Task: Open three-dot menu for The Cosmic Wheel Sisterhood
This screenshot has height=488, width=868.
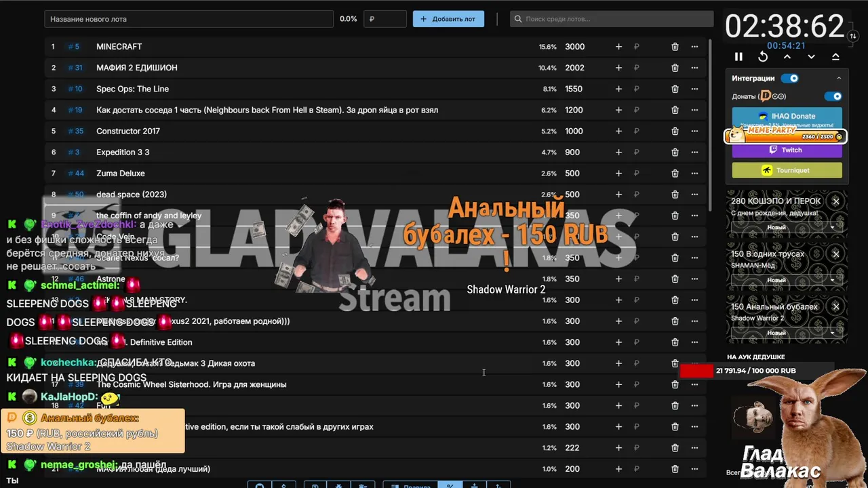Action: pyautogui.click(x=694, y=384)
